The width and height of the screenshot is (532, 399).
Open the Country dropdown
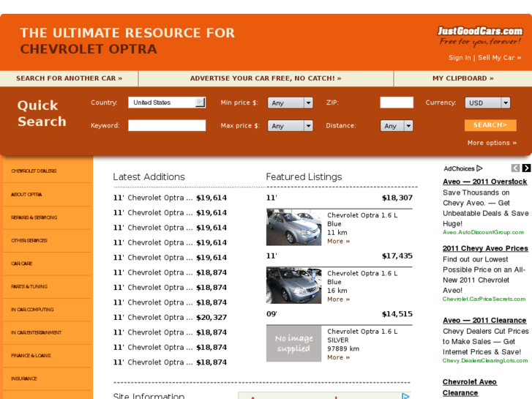167,102
